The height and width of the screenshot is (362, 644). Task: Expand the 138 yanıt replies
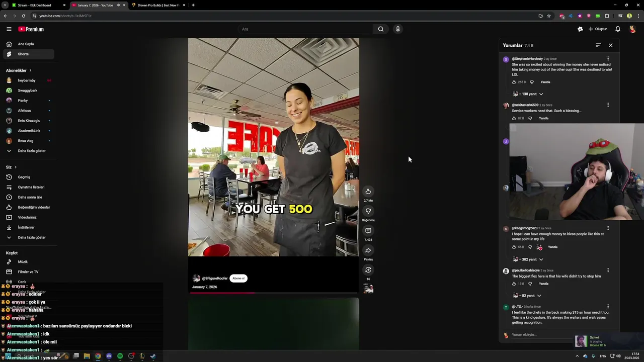click(x=528, y=94)
